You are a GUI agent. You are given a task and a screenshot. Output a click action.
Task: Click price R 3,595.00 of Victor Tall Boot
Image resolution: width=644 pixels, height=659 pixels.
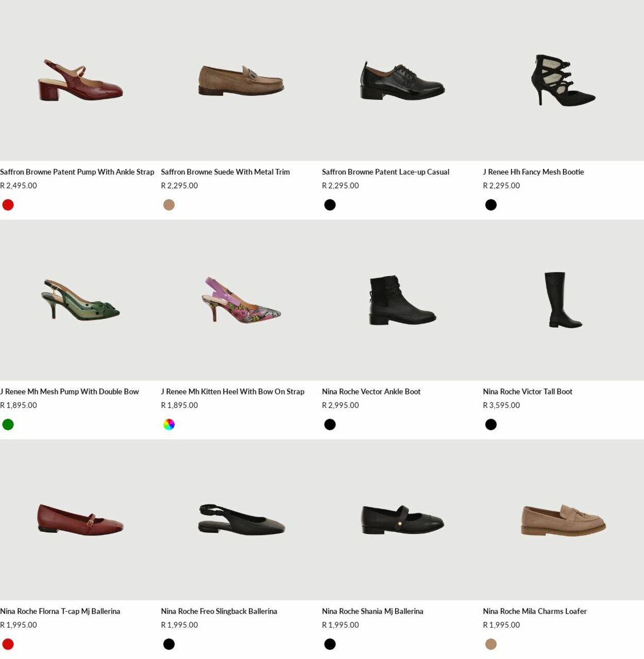(x=501, y=406)
